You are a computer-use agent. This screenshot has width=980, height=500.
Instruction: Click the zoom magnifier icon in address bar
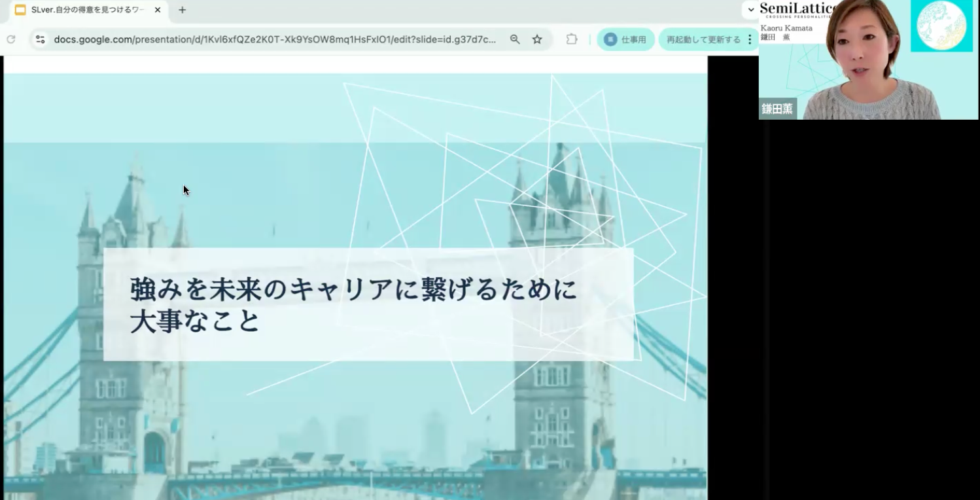tap(515, 39)
